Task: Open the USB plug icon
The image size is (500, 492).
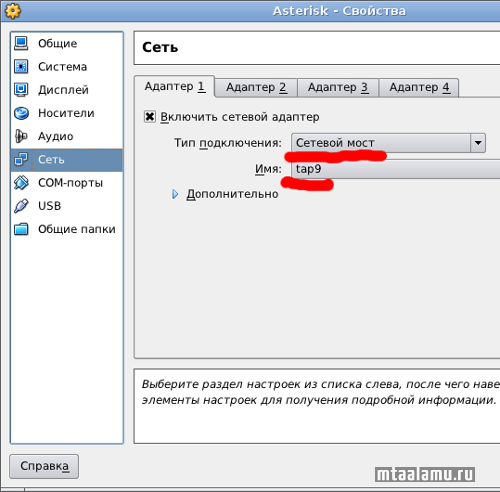Action: (21, 206)
